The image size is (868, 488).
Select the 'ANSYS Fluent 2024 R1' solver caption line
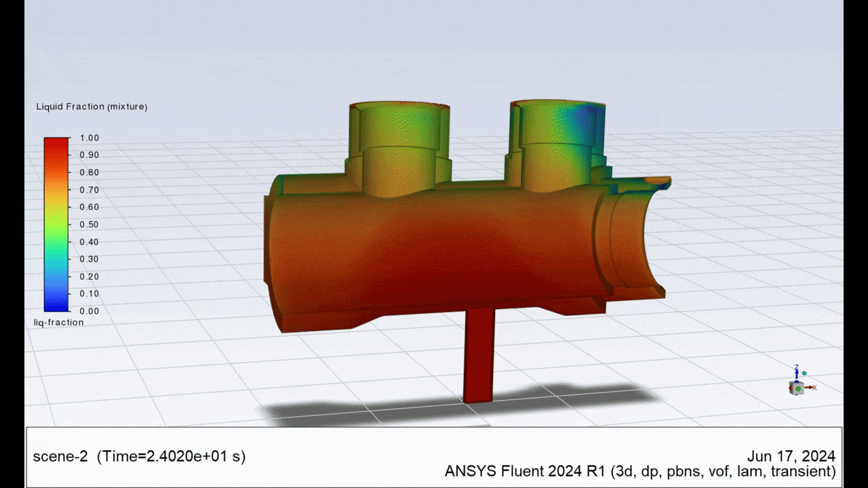(x=640, y=472)
